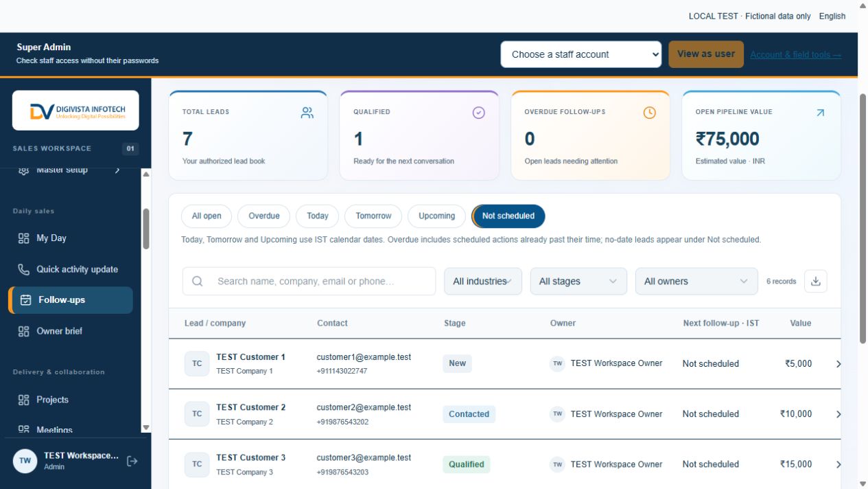
Task: Click the Overdue Follow-ups clock icon
Action: click(x=650, y=113)
